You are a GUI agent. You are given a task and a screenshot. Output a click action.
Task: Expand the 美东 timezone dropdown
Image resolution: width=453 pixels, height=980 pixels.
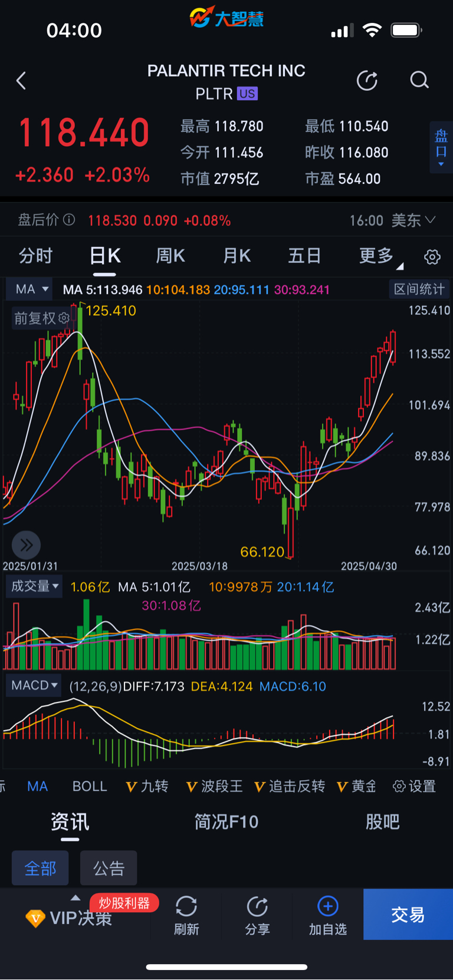click(x=413, y=220)
